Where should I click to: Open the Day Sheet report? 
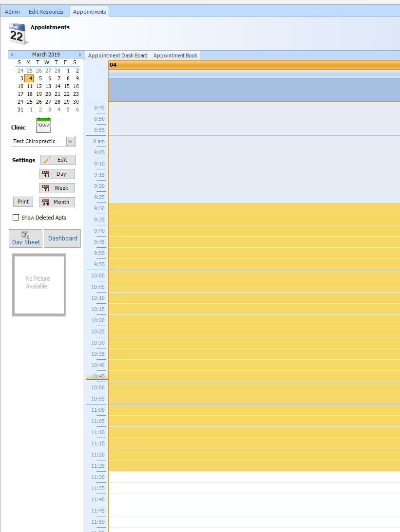[26, 238]
